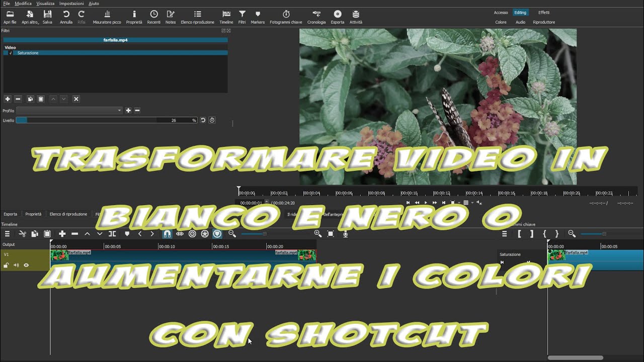
Task: Adjust the Livello saturation slider
Action: coord(106,120)
